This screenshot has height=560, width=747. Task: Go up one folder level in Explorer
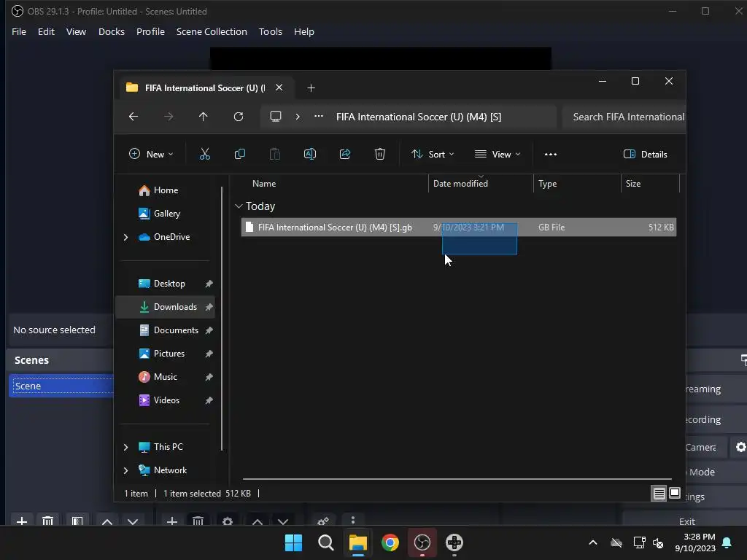pyautogui.click(x=204, y=117)
